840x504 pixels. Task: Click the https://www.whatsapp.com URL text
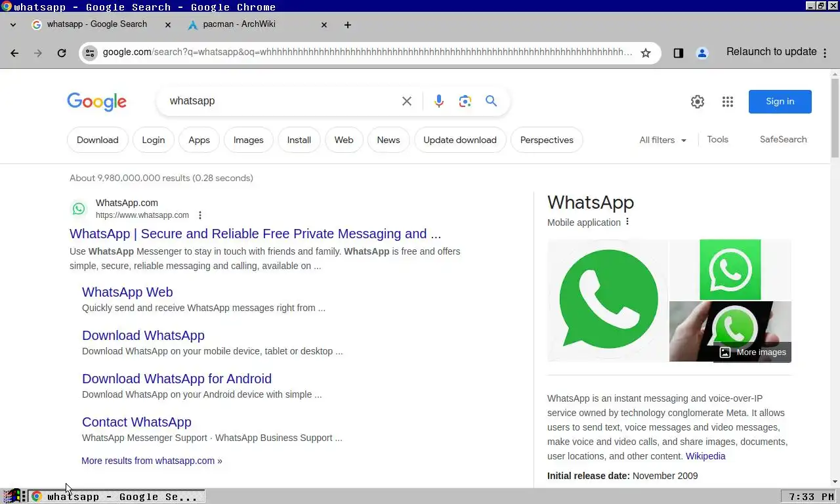coord(142,215)
